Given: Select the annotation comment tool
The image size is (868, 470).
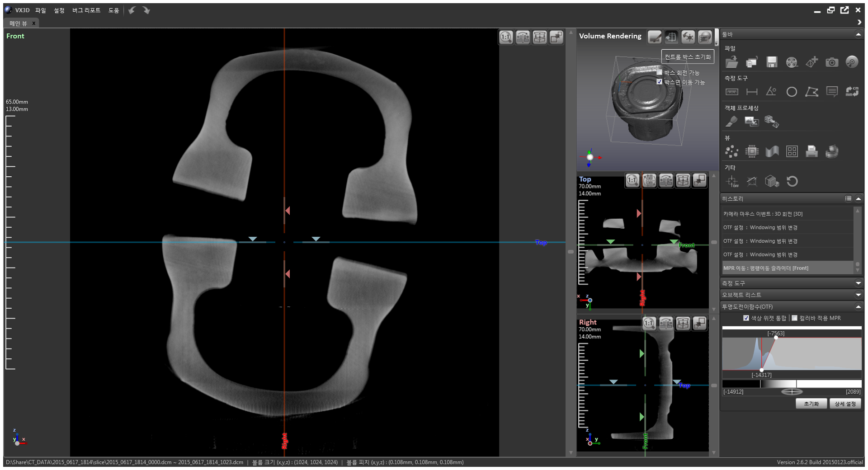Looking at the screenshot, I should 832,92.
